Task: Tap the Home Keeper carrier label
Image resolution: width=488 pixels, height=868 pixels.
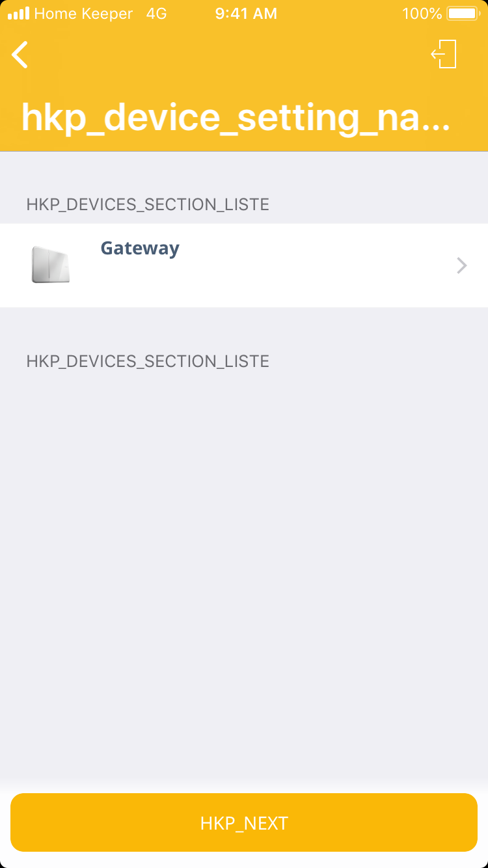Action: click(83, 14)
